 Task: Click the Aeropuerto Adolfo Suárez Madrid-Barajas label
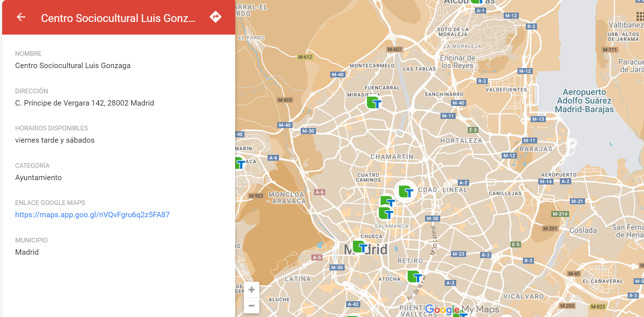(584, 101)
